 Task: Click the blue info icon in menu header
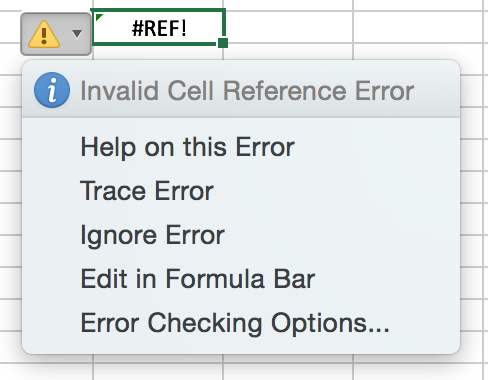point(52,90)
